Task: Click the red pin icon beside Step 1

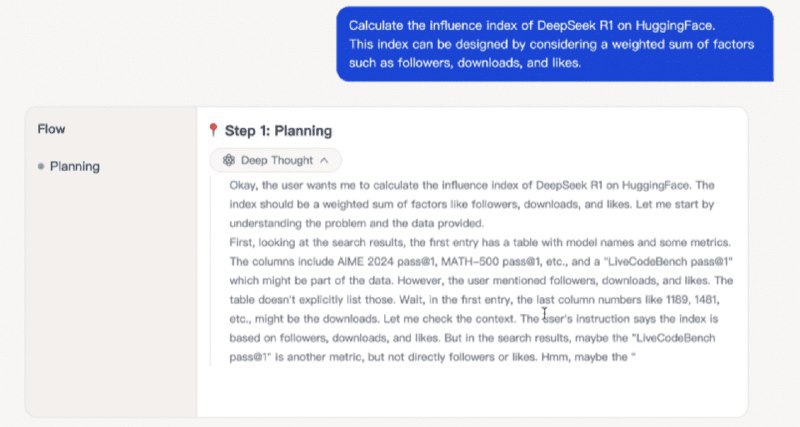Action: tap(212, 130)
